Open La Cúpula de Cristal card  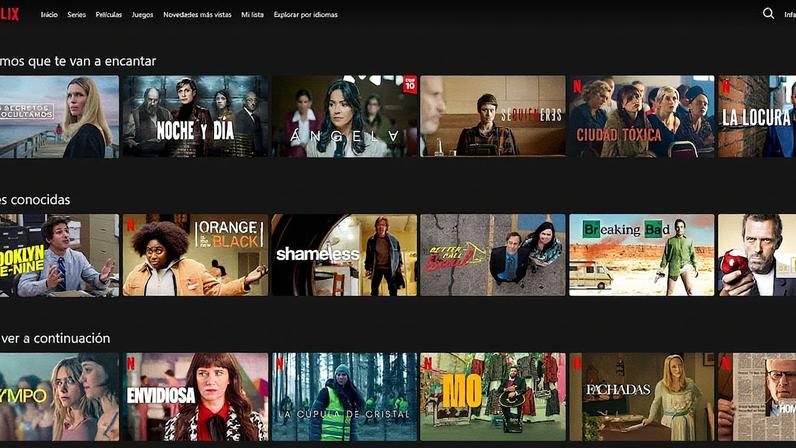point(344,397)
